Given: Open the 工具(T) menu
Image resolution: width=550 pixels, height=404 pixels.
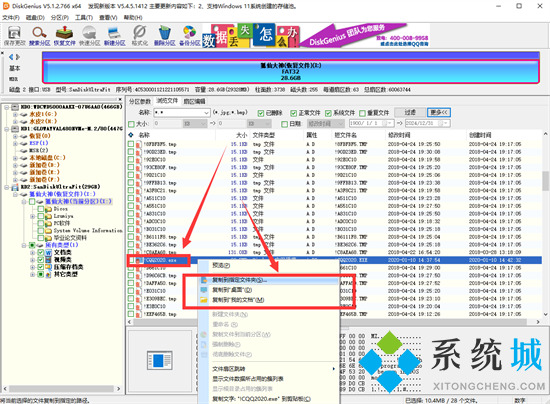Looking at the screenshot, I should [x=84, y=18].
